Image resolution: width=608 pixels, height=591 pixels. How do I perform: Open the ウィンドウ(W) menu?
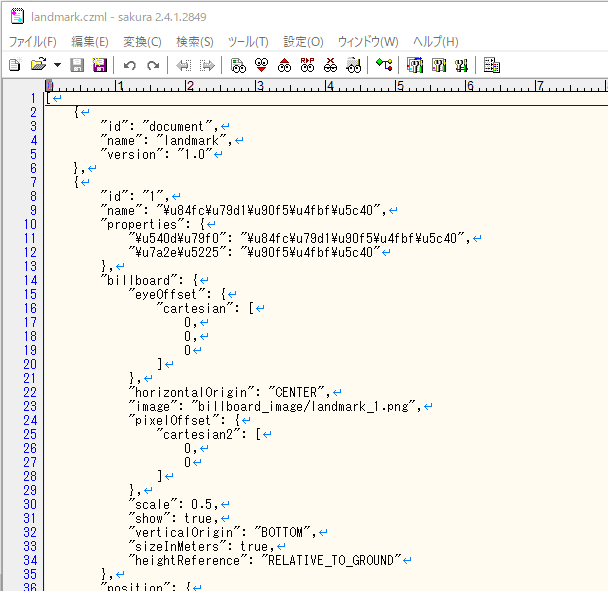tap(367, 42)
